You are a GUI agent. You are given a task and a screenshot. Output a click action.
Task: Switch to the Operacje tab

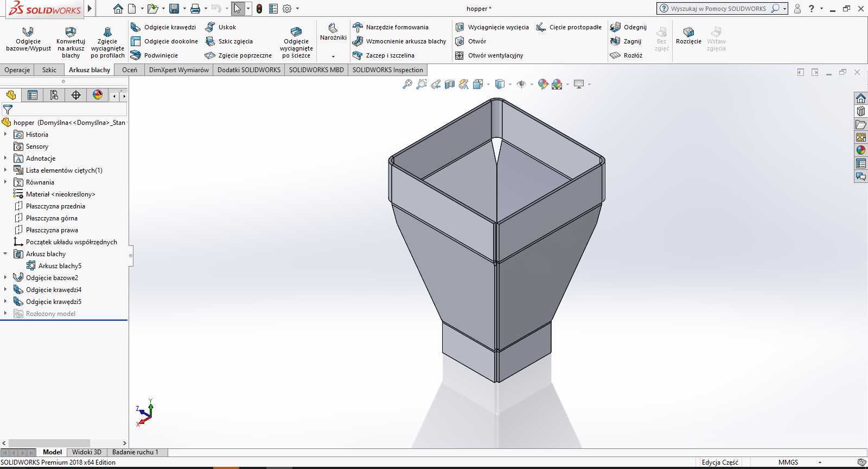[x=17, y=70]
